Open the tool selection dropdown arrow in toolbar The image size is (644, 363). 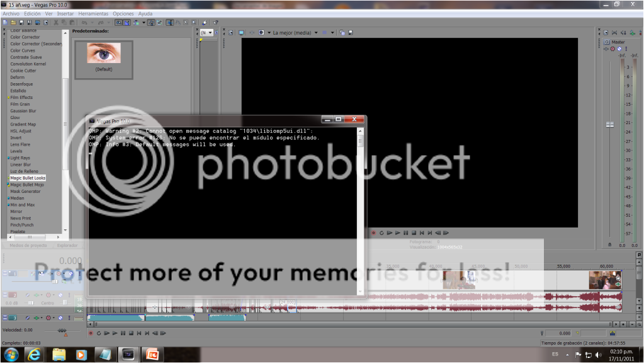tap(144, 23)
